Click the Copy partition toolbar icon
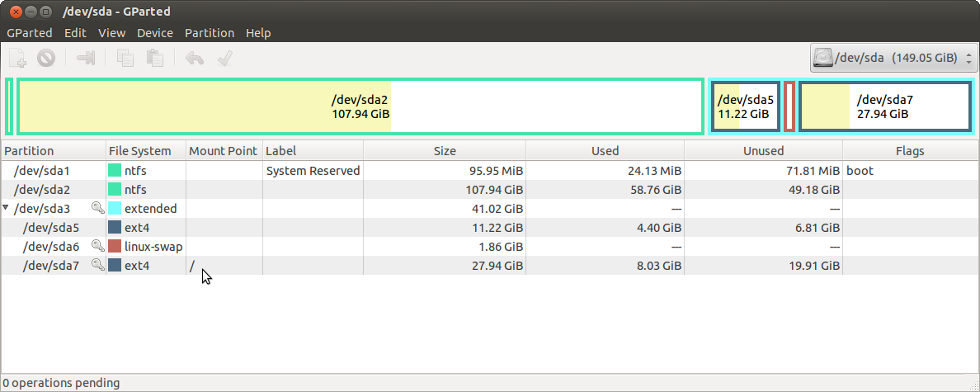Viewport: 980px width, 392px height. pyautogui.click(x=125, y=58)
